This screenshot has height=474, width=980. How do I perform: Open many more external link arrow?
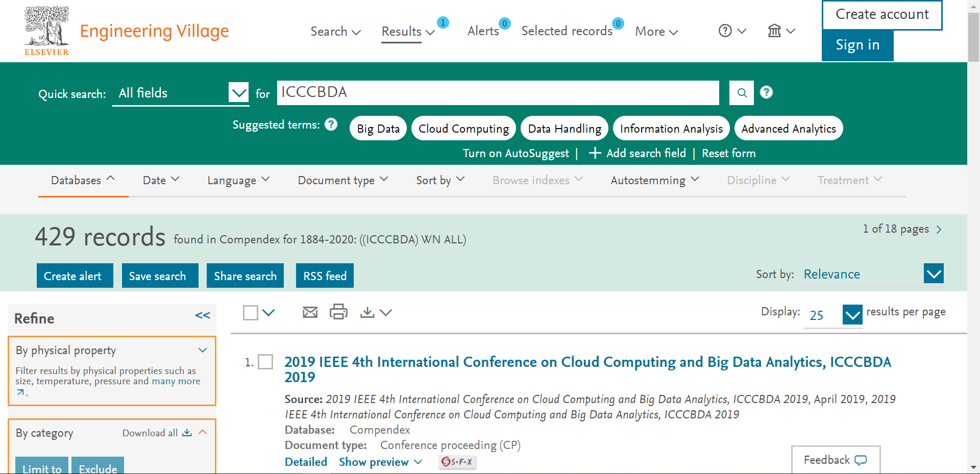[x=20, y=392]
